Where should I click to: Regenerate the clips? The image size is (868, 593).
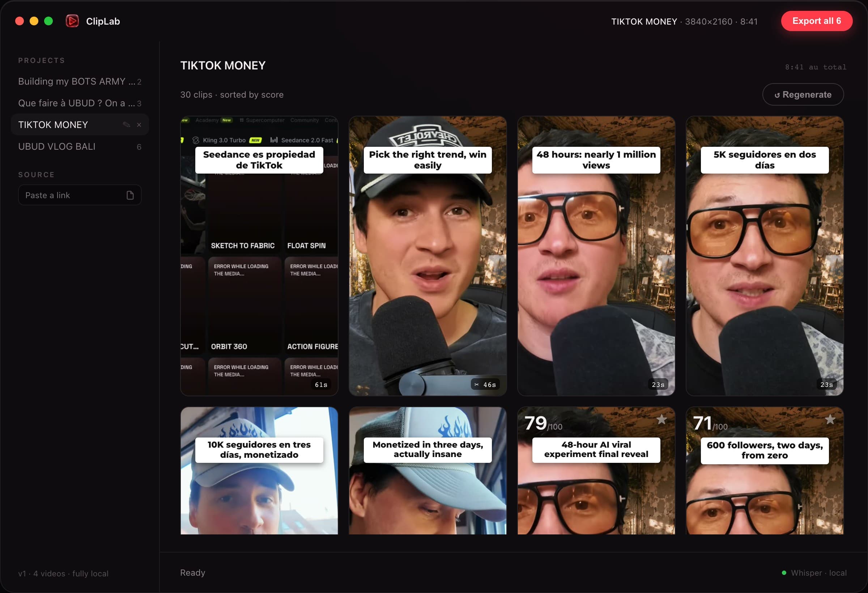[x=803, y=94]
